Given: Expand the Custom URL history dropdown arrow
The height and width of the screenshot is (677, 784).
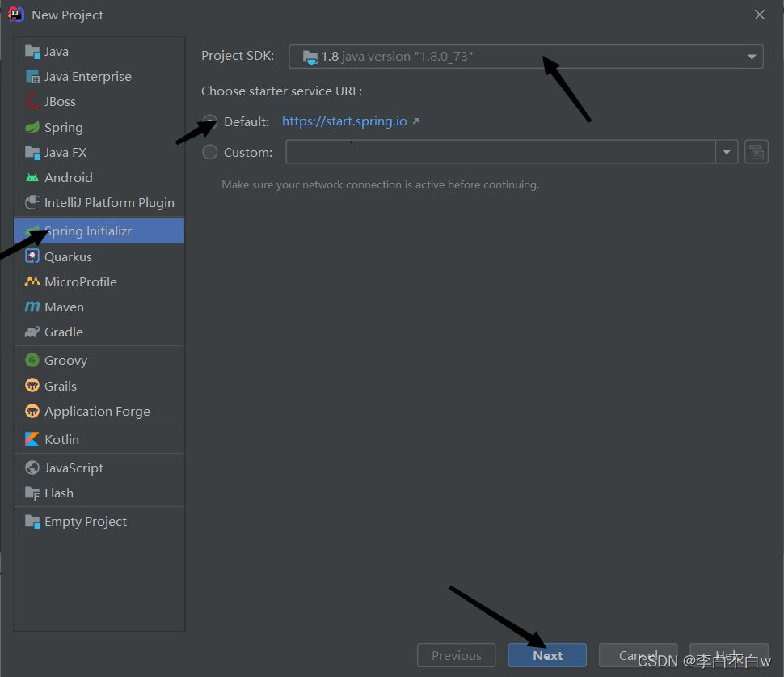Looking at the screenshot, I should coord(727,151).
